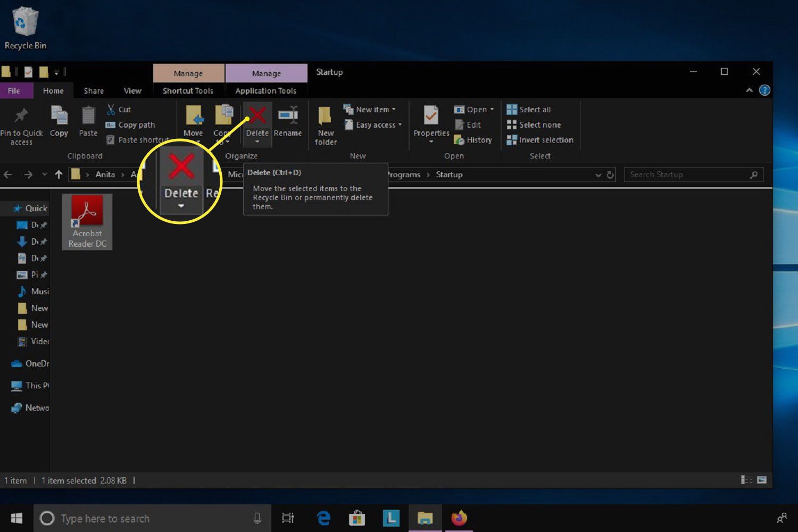This screenshot has width=798, height=532.
Task: Open the Shortcut Tools tab
Action: (x=188, y=91)
